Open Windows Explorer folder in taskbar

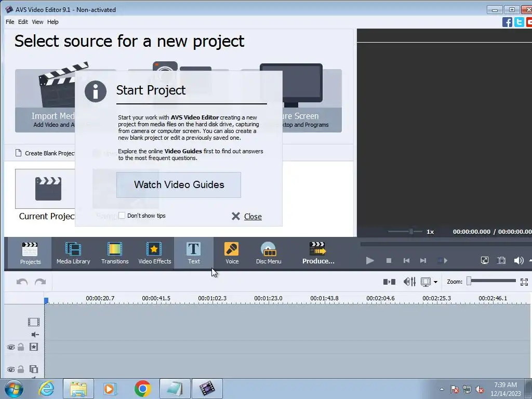pyautogui.click(x=78, y=389)
